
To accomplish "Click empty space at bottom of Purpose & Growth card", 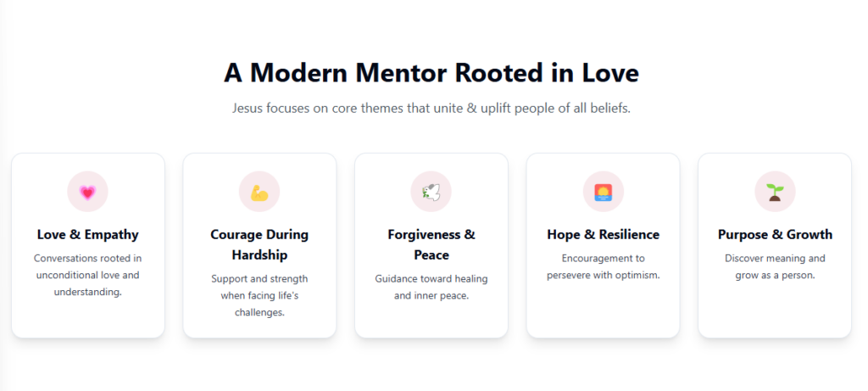I will pyautogui.click(x=775, y=314).
